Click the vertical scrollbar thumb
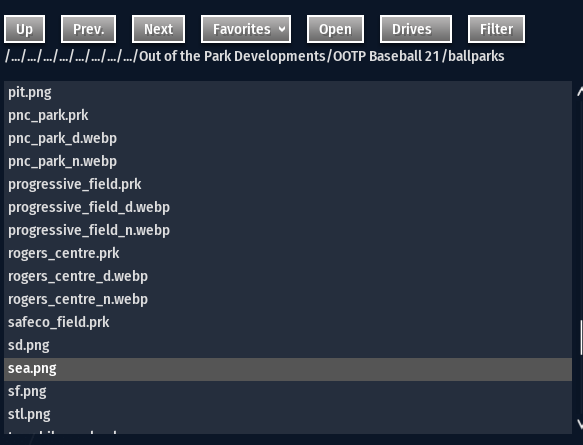 coord(581,338)
